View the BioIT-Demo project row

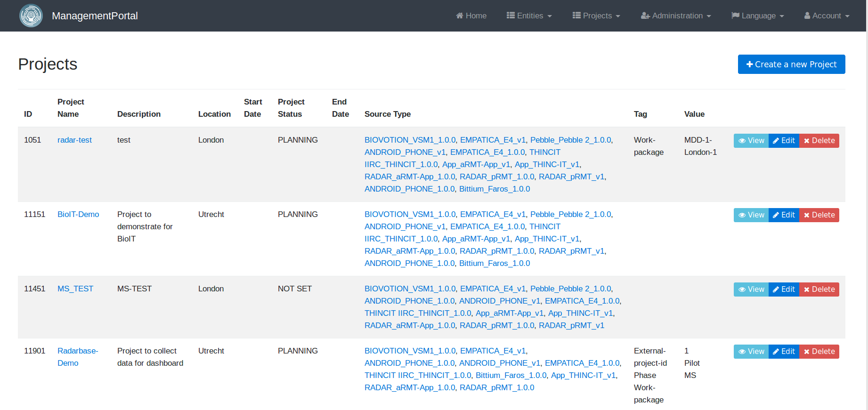click(x=751, y=215)
